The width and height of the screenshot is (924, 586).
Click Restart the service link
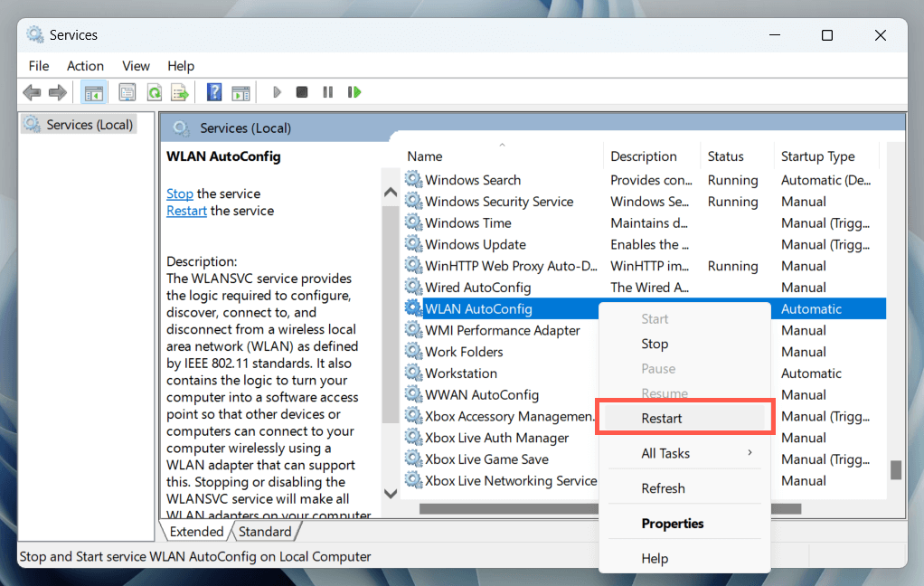coord(186,211)
